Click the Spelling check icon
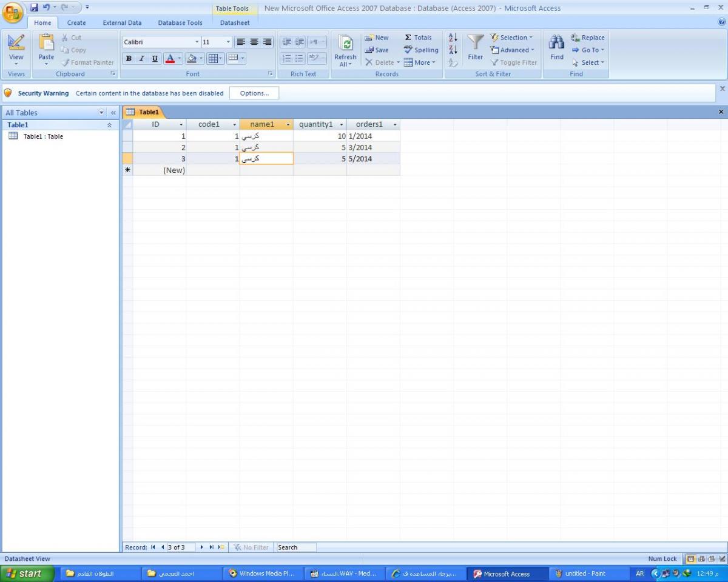 point(408,50)
